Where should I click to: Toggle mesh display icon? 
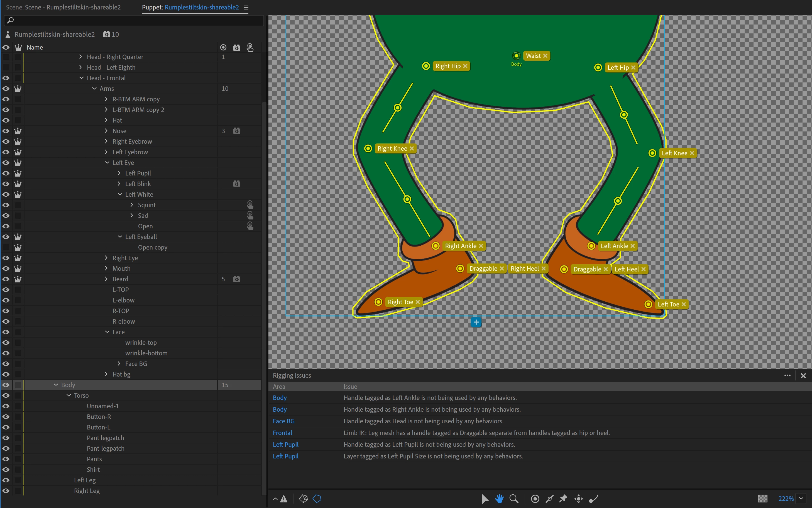click(x=303, y=499)
